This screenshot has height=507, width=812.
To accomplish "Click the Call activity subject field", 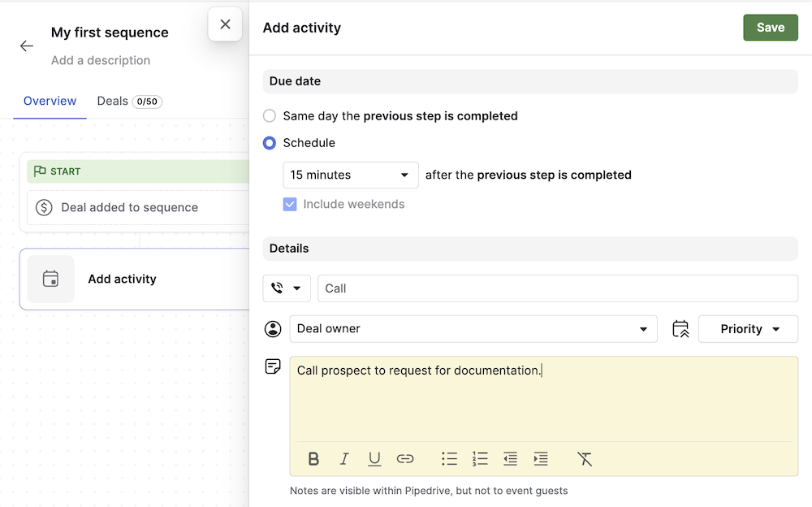I will [557, 288].
